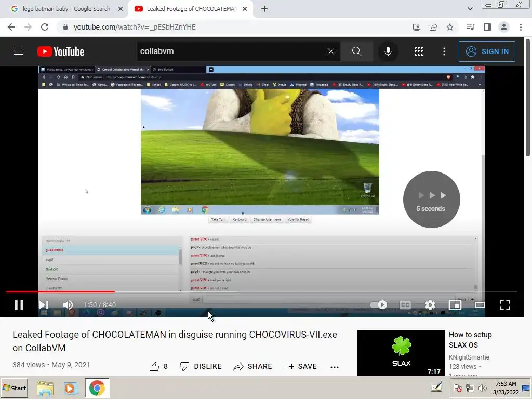
Task: Open the media control icon
Action: 470,27
